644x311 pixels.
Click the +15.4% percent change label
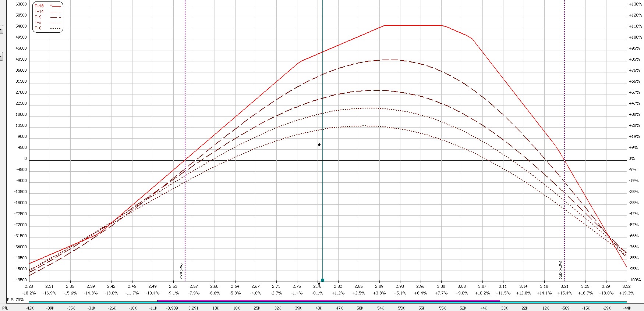(565, 293)
